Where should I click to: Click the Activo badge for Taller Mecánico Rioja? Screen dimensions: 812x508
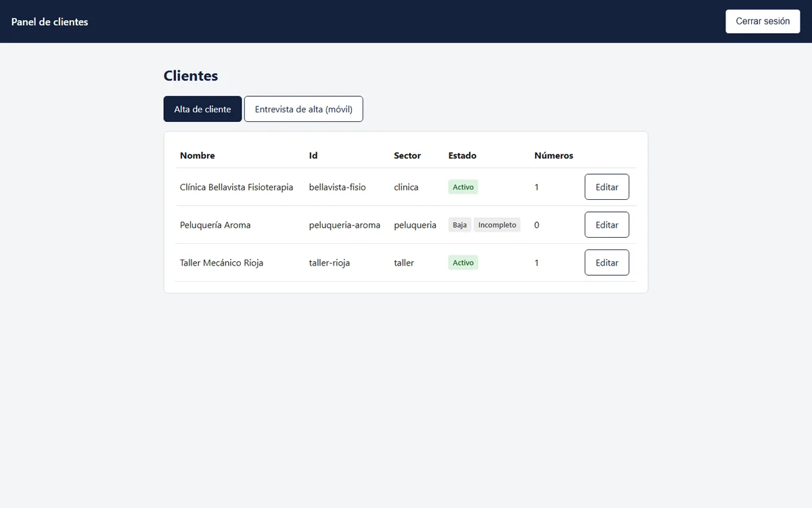[x=463, y=263]
